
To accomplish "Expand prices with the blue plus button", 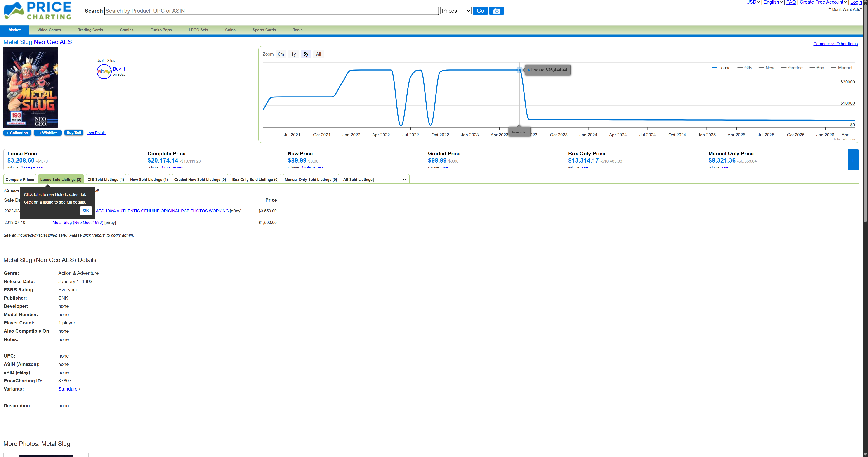I will click(853, 160).
